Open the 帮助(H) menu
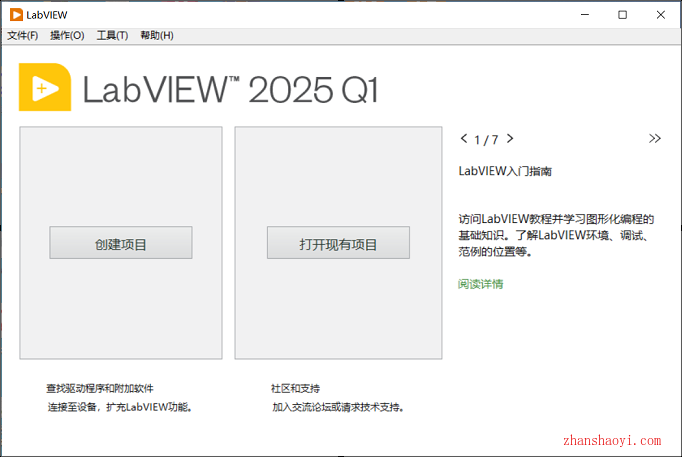The height and width of the screenshot is (457, 682). pos(157,36)
